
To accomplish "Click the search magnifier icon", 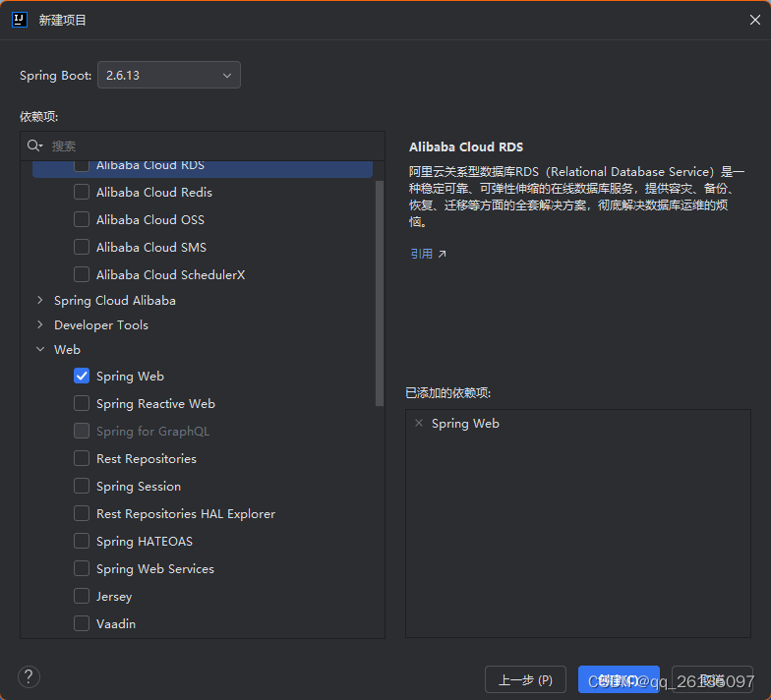I will [x=34, y=146].
